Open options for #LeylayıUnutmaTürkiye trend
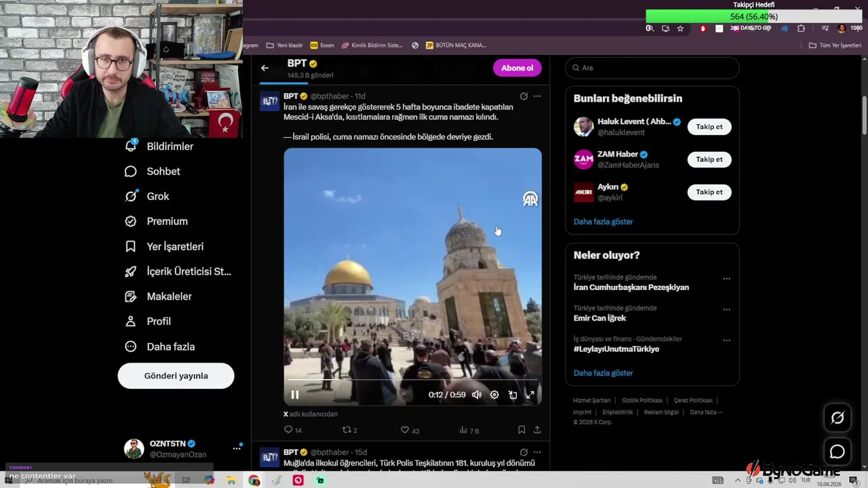 point(726,340)
